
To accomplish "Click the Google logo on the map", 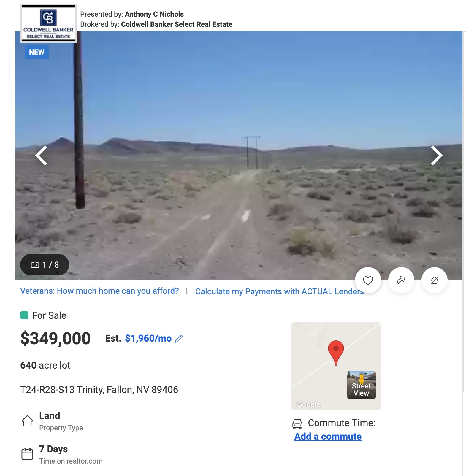I will pos(308,404).
